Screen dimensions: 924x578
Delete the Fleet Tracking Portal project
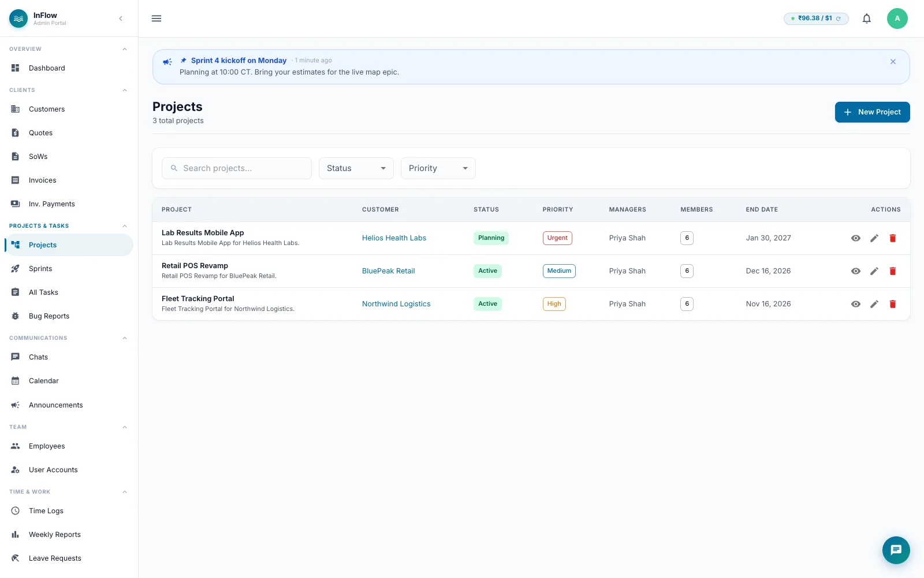coord(893,304)
